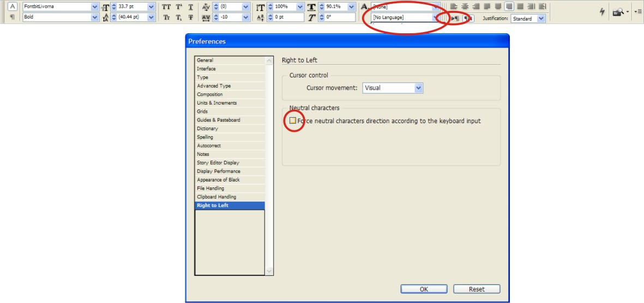Click Reset in Preferences dialog
644x303 pixels.
(x=477, y=289)
